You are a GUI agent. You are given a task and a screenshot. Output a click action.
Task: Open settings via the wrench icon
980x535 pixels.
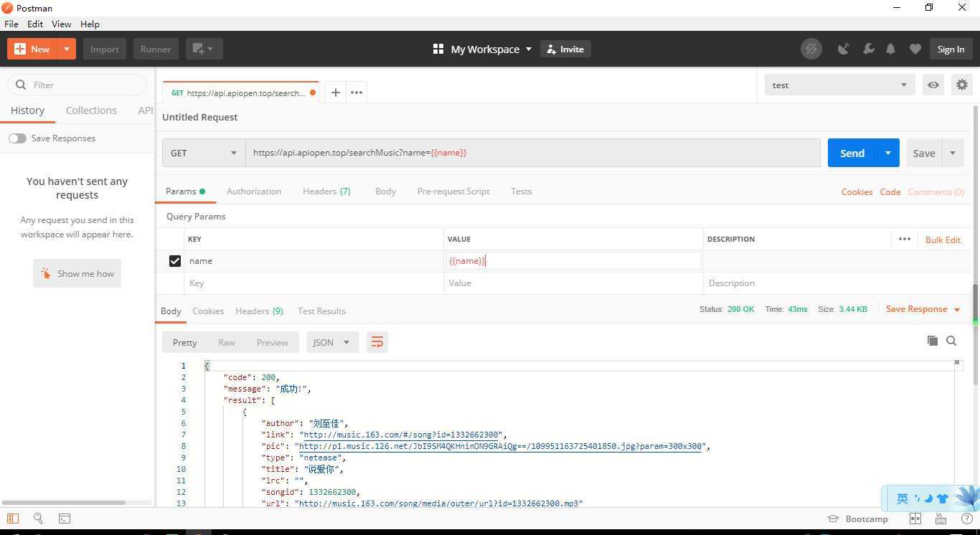point(868,49)
